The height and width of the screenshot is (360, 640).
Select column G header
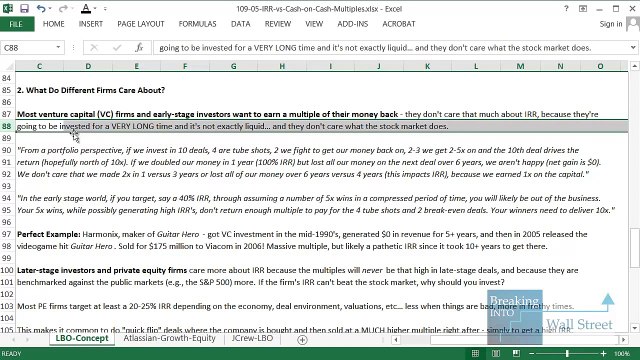[233, 66]
